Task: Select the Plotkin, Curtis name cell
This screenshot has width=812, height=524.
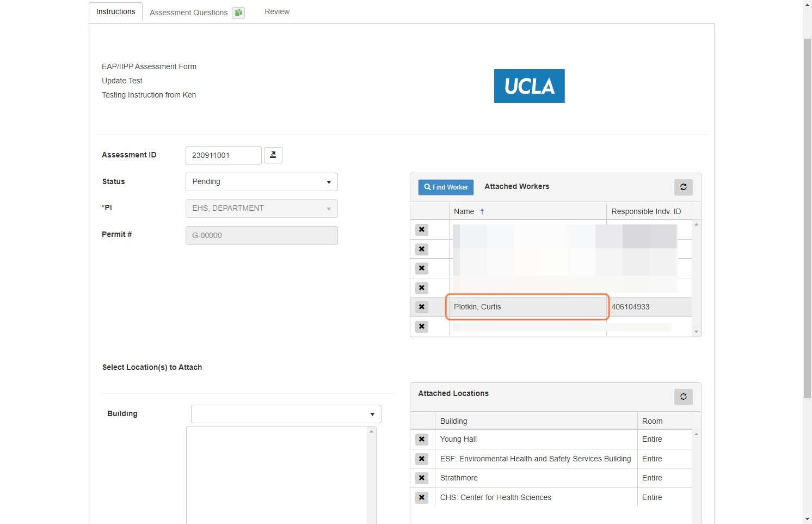Action: 527,307
